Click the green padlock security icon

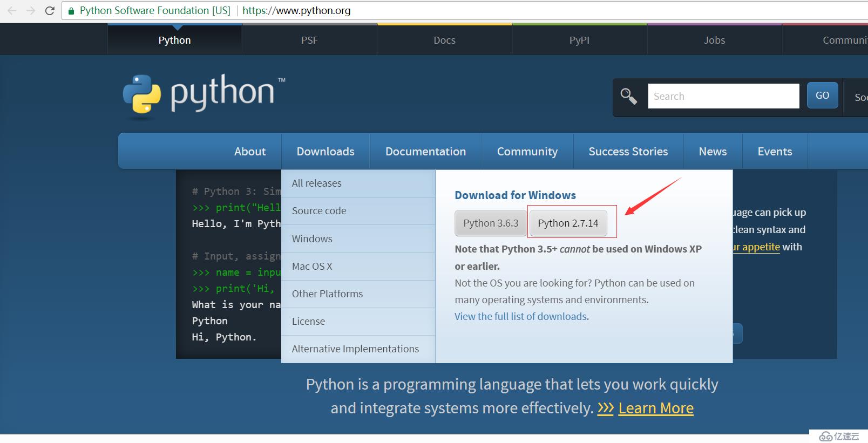point(71,11)
